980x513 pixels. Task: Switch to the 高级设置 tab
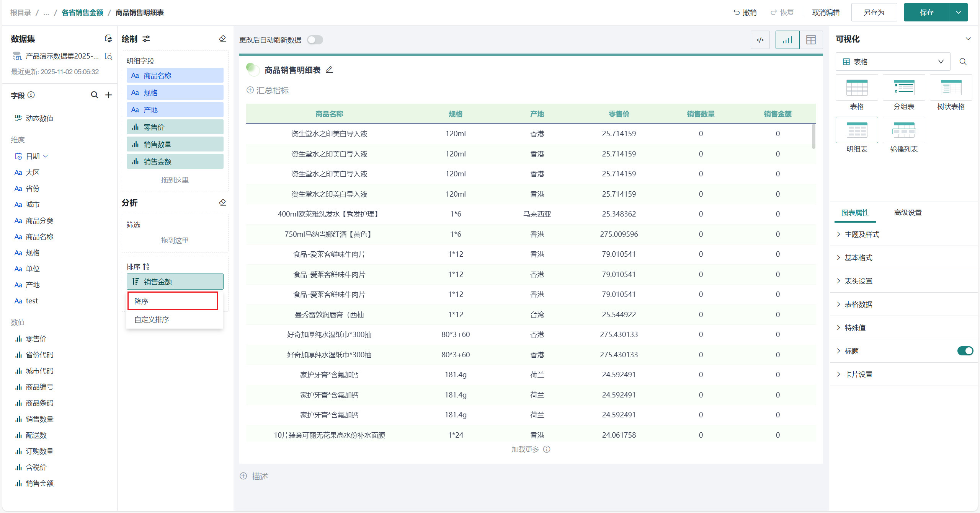pos(908,213)
